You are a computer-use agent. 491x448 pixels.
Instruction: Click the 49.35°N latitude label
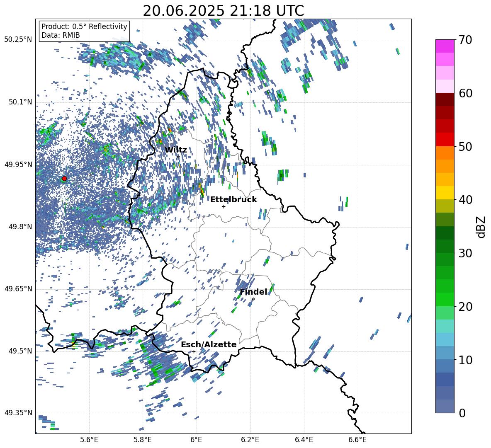[x=18, y=413]
